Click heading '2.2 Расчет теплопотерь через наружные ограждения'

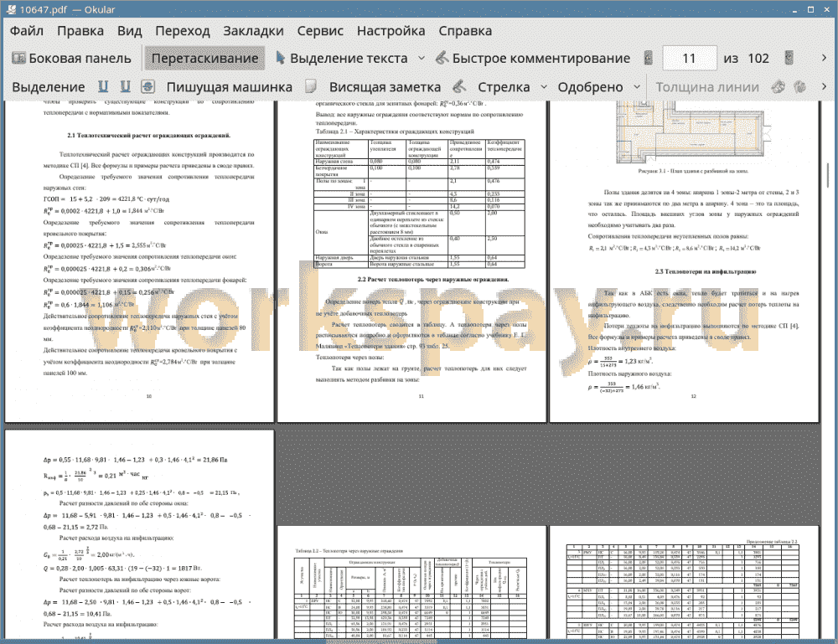pyautogui.click(x=433, y=279)
